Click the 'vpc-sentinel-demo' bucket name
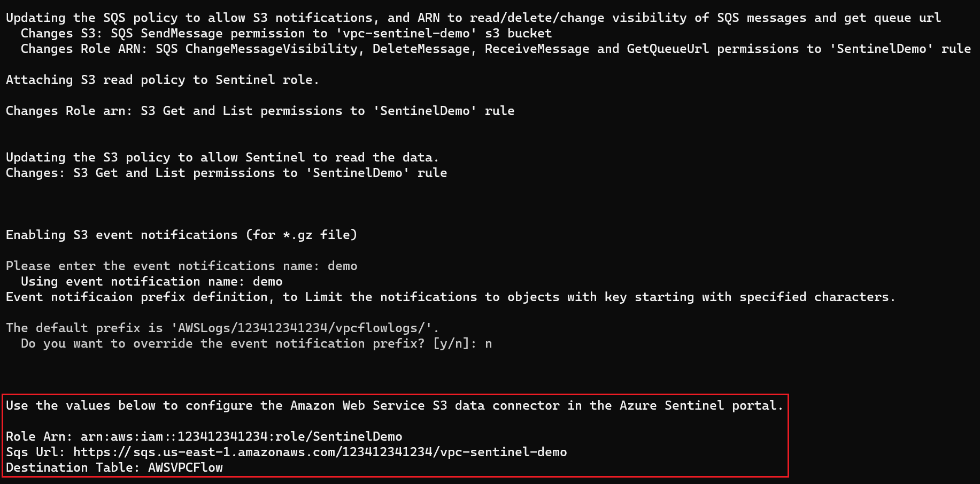This screenshot has height=484, width=980. [406, 33]
